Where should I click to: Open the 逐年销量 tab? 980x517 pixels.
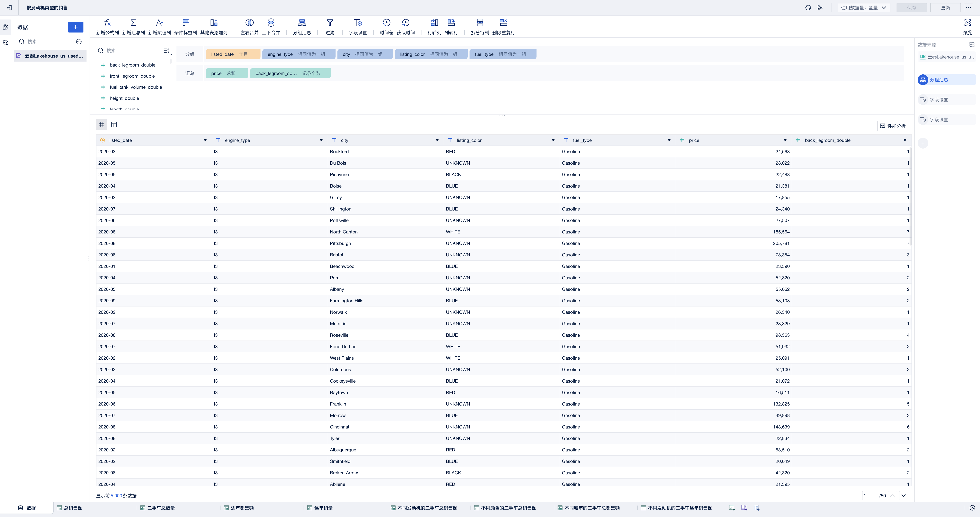coord(323,508)
